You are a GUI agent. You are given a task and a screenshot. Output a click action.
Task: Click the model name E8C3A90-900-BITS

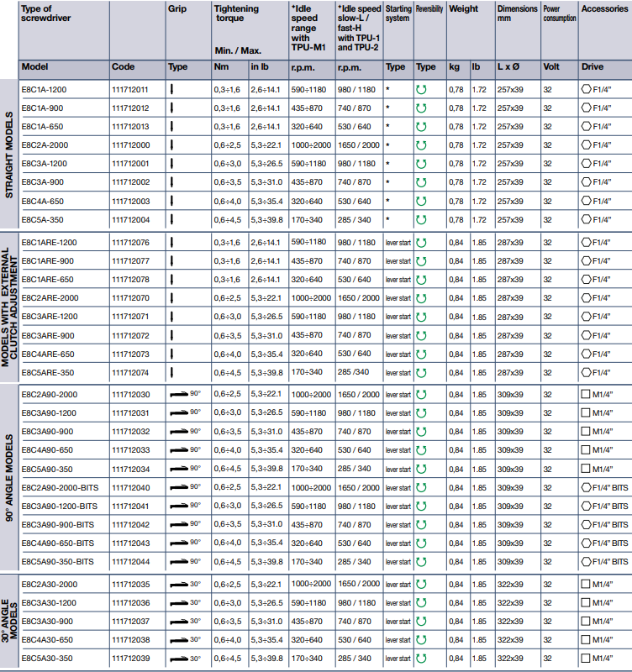57,524
